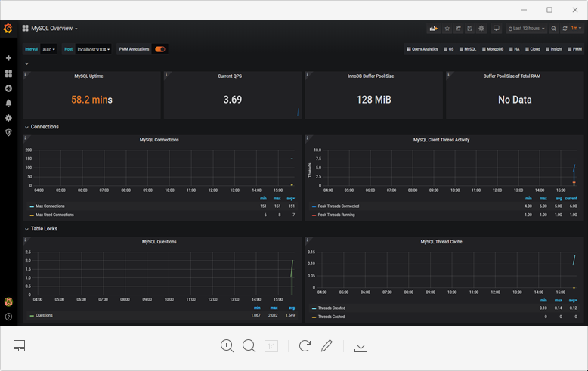Open the Configuration gear in sidebar
The height and width of the screenshot is (371, 588).
(8, 118)
